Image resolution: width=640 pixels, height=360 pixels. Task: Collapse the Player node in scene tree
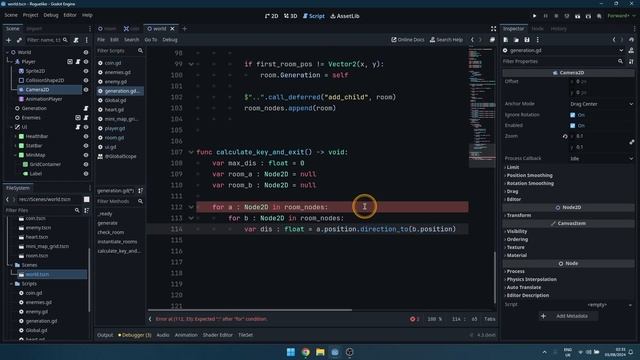click(11, 62)
